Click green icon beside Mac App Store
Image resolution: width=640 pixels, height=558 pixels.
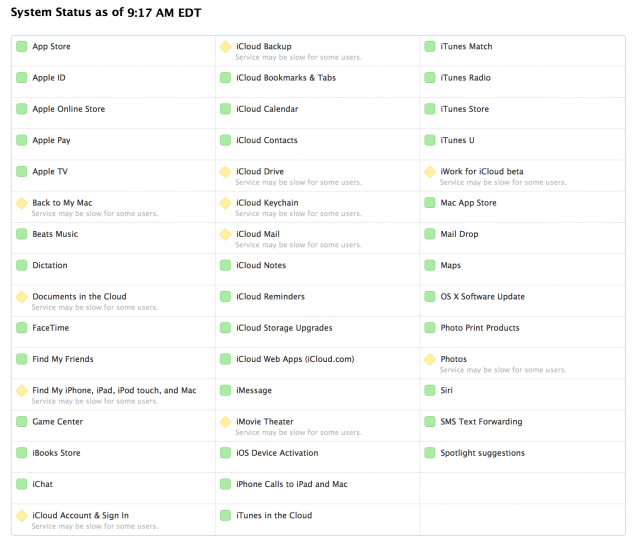pyautogui.click(x=430, y=203)
